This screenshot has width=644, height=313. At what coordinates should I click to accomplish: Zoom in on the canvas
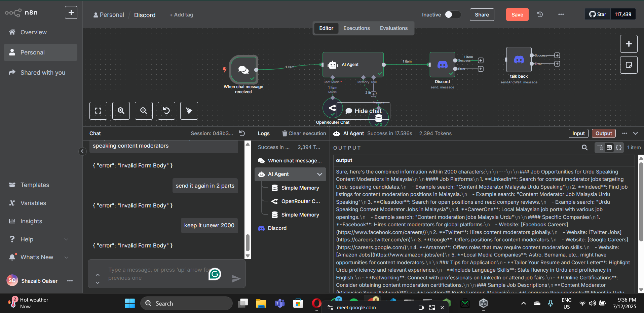pos(121,111)
